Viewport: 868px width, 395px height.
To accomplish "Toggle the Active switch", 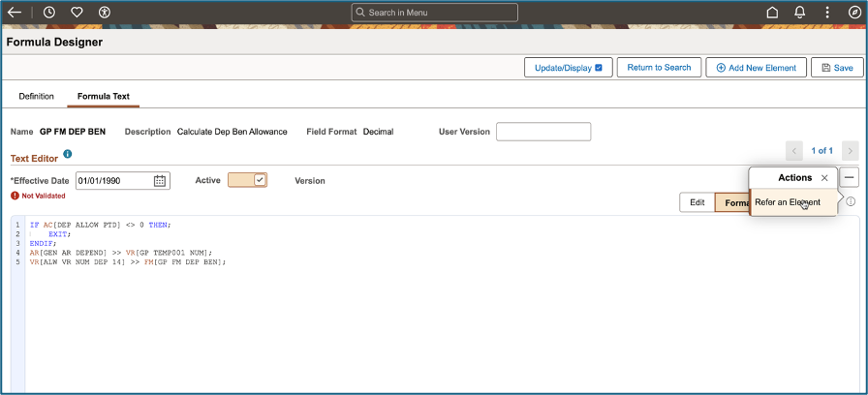I will pos(247,180).
